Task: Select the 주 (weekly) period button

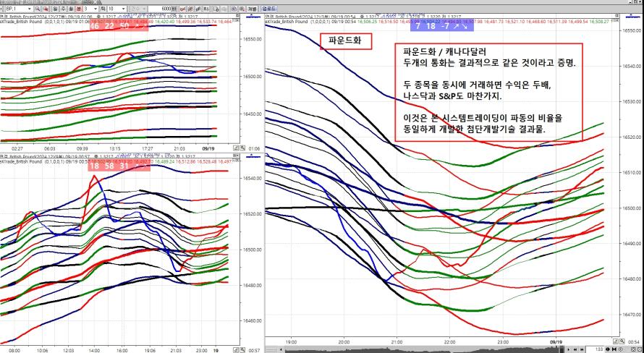Action: (x=63, y=9)
